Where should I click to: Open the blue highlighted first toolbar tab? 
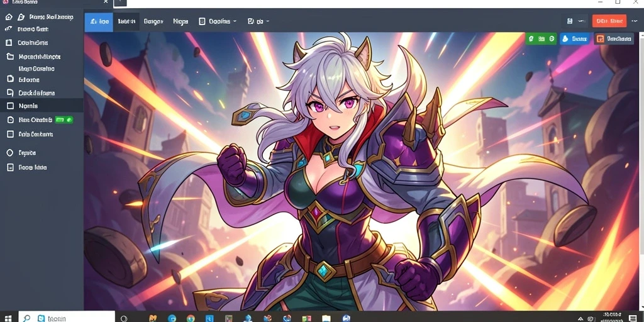99,21
